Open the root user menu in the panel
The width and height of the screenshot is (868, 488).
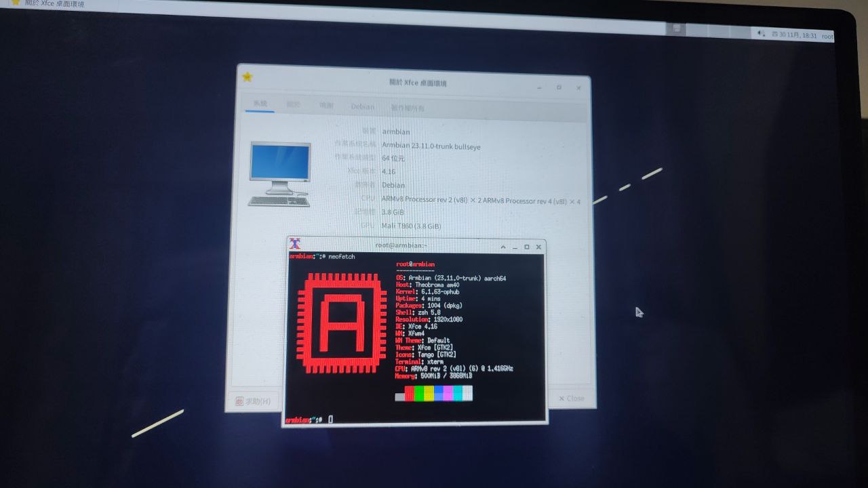pos(827,37)
